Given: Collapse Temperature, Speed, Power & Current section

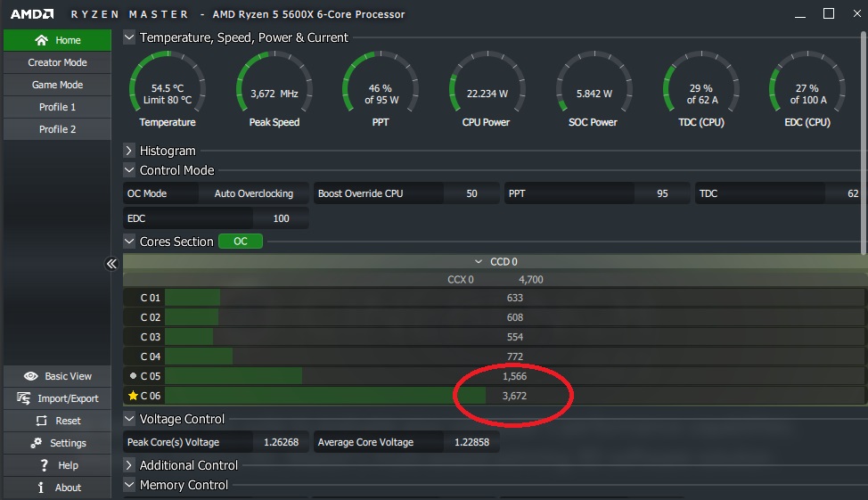Looking at the screenshot, I should tap(129, 37).
